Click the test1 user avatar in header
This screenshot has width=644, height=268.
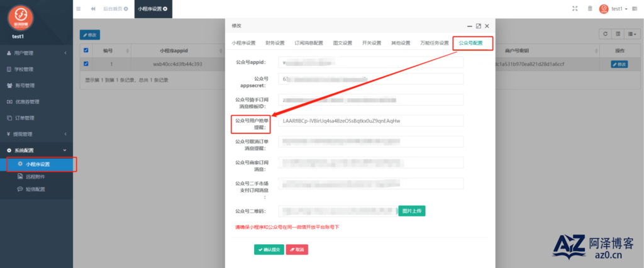(603, 9)
